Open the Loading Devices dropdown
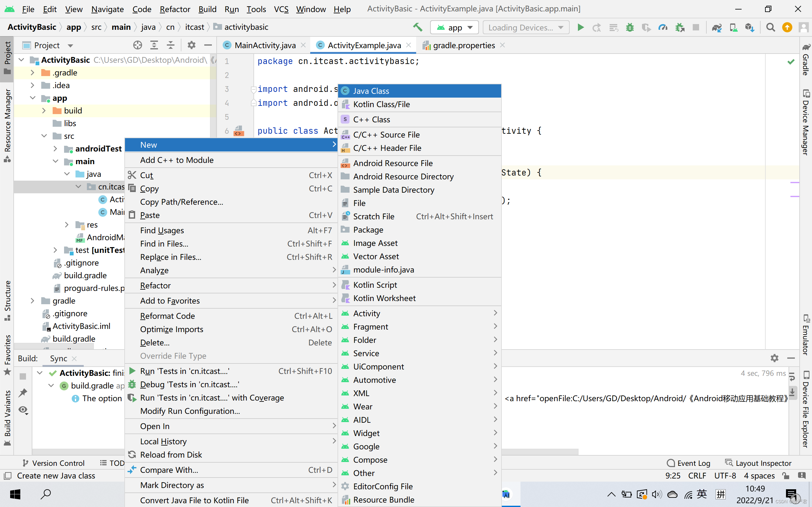812x507 pixels. pos(526,27)
